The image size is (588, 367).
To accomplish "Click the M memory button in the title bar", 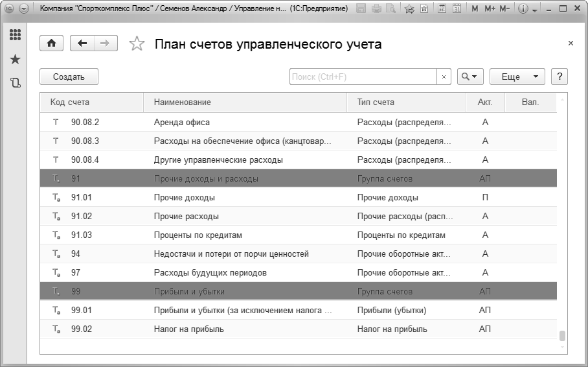I will (x=475, y=9).
